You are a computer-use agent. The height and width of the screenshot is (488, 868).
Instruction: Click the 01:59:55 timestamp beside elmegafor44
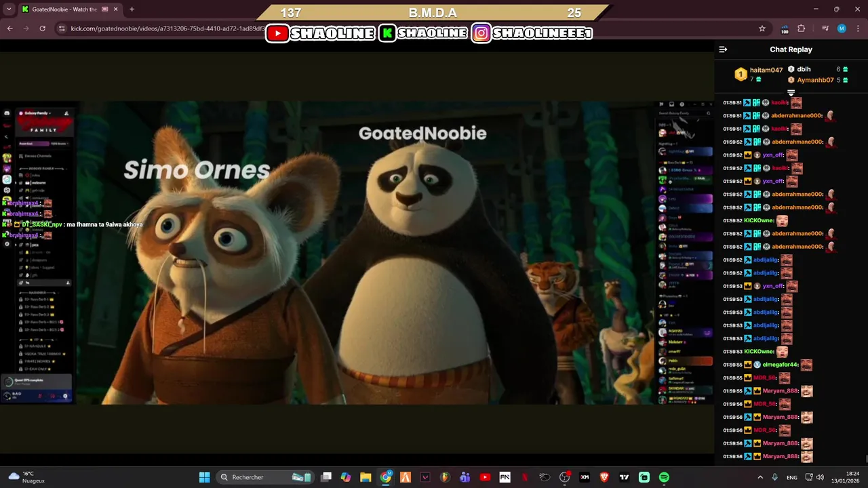tap(732, 365)
